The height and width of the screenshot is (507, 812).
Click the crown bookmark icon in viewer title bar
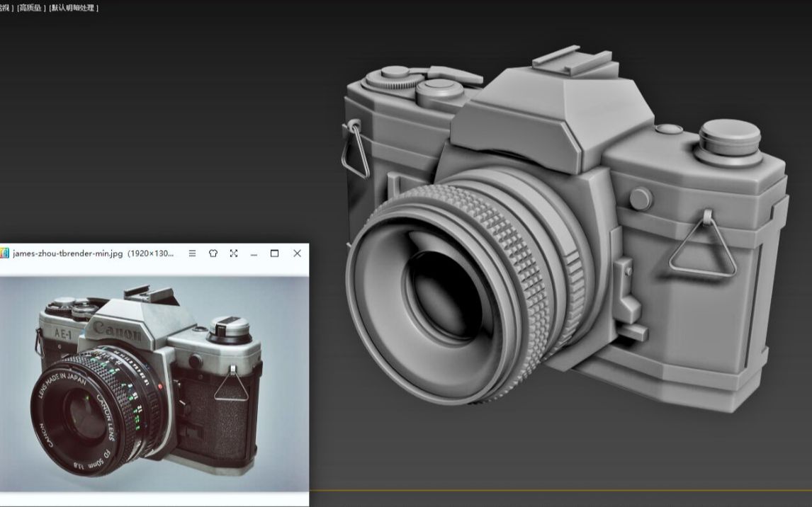point(214,253)
